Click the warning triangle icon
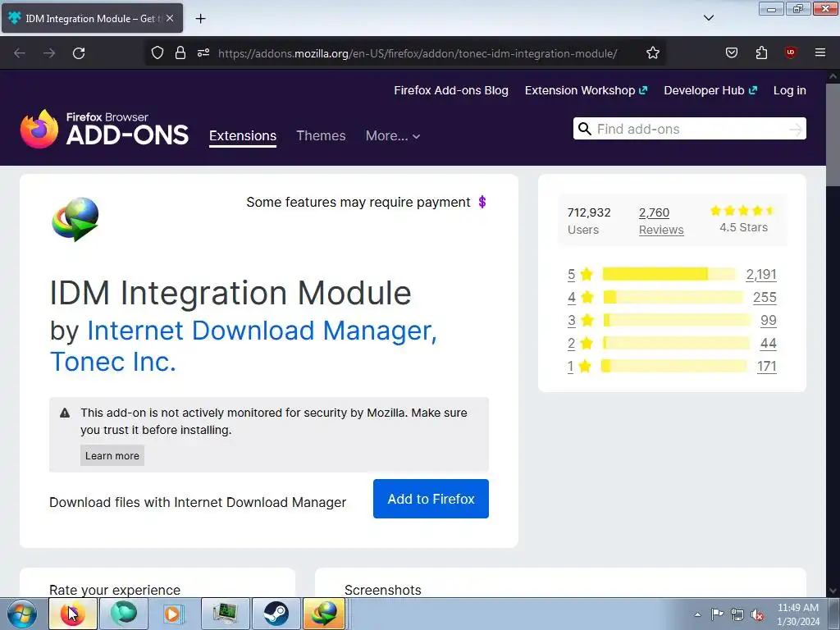Viewport: 840px width, 630px height. (x=65, y=413)
